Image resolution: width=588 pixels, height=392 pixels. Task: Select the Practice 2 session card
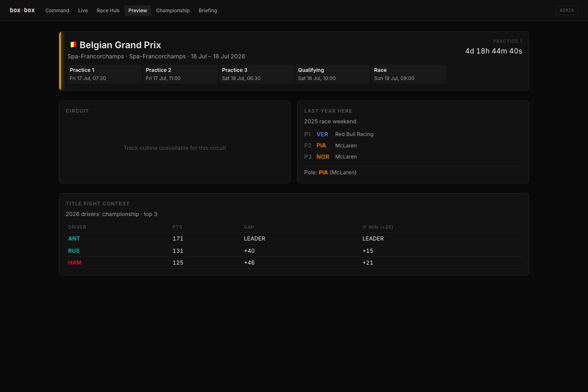(x=180, y=74)
